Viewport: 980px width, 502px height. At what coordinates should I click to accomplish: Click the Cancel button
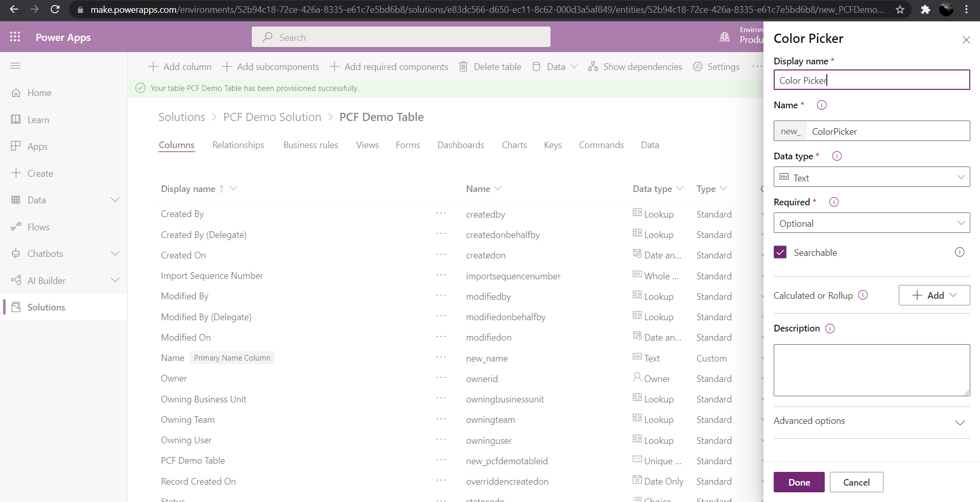(856, 482)
